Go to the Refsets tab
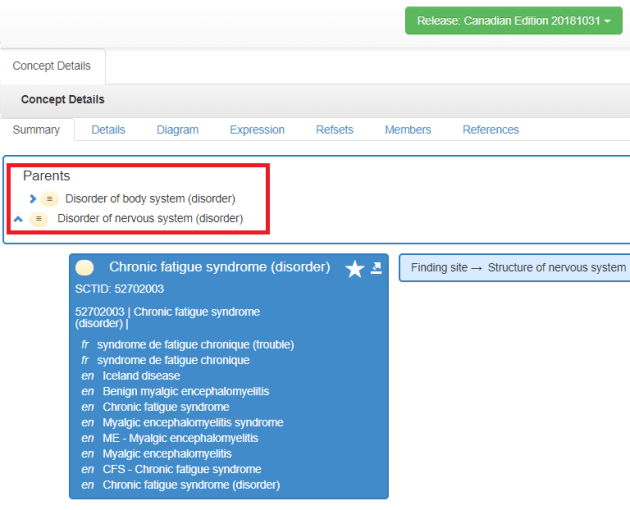630x510 pixels. click(334, 130)
